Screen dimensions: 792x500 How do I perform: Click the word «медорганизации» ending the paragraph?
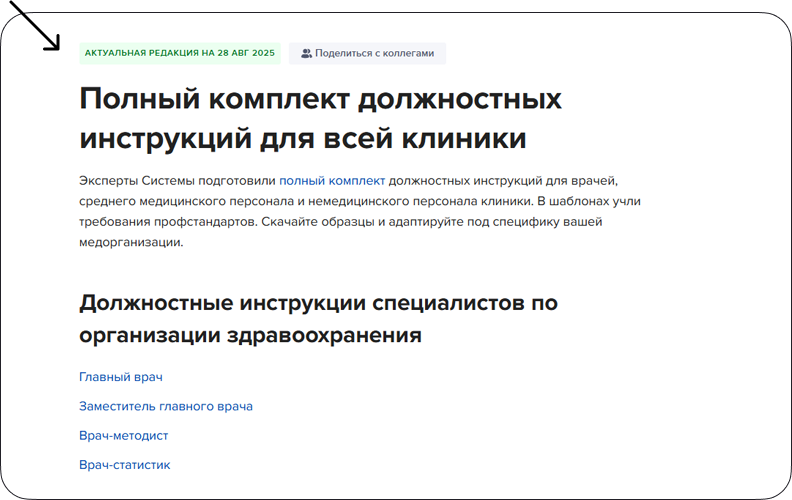pos(130,242)
